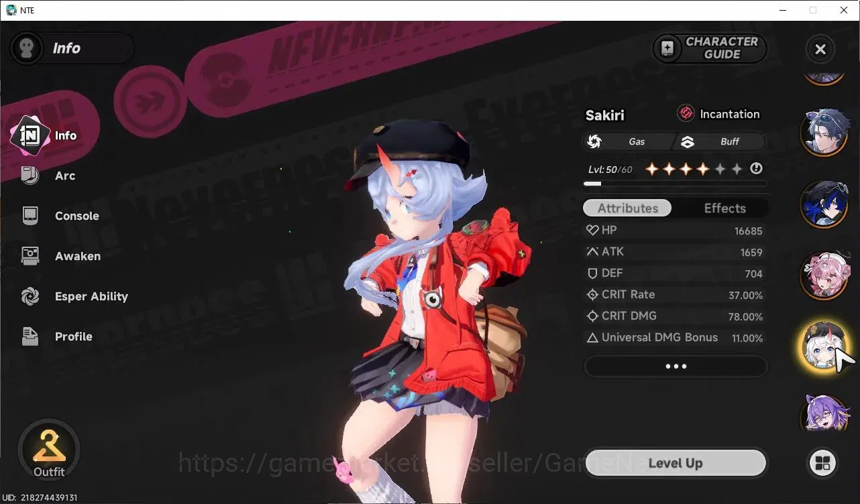Click the Level Up button

pos(676,463)
